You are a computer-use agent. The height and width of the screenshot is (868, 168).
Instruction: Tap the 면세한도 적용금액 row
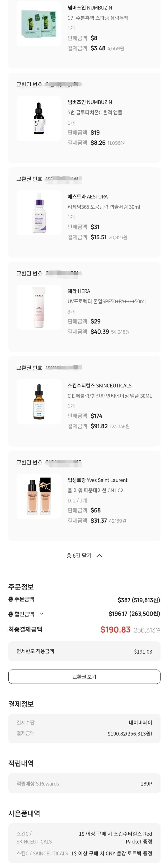pos(84,651)
